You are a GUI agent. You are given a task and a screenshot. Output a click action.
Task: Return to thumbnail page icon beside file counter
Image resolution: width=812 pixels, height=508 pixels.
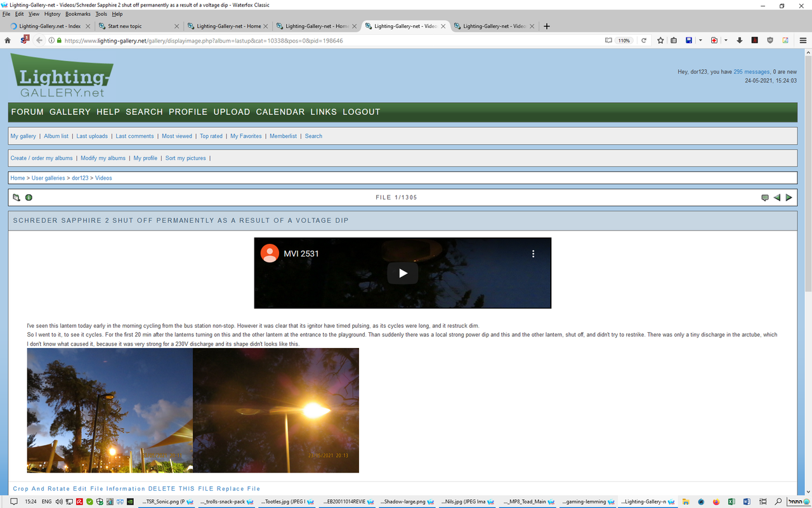16,197
